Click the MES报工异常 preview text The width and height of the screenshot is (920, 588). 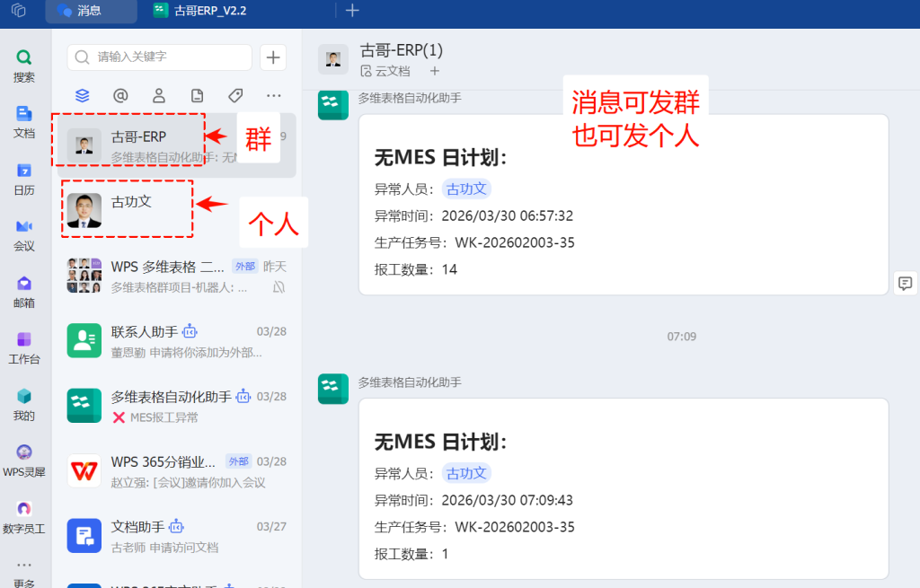point(164,417)
